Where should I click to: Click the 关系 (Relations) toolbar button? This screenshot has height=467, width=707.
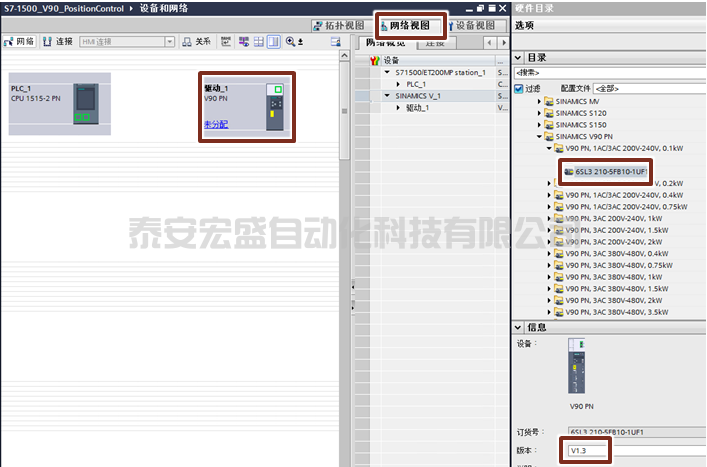tap(197, 41)
